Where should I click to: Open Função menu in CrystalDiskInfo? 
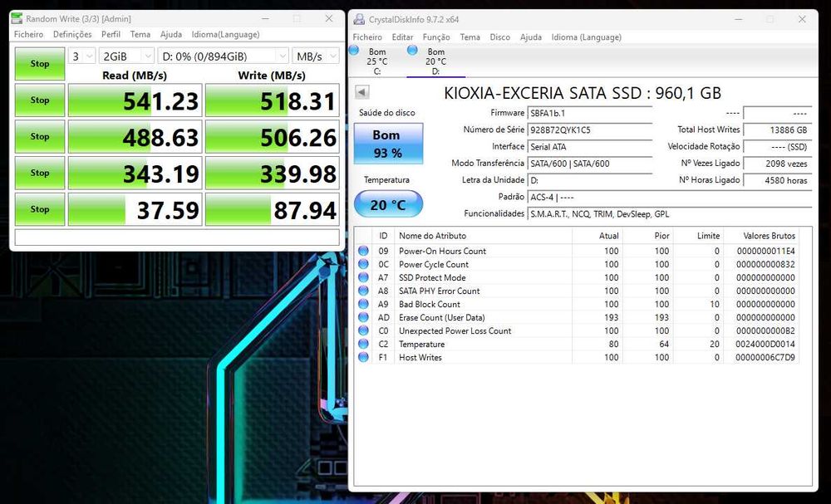pyautogui.click(x=436, y=37)
